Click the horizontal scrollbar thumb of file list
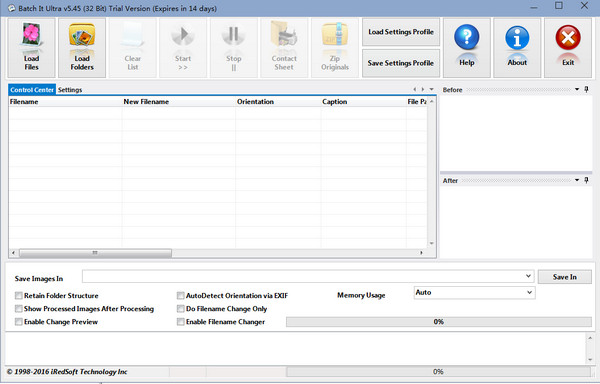The height and width of the screenshot is (384, 600). click(95, 253)
